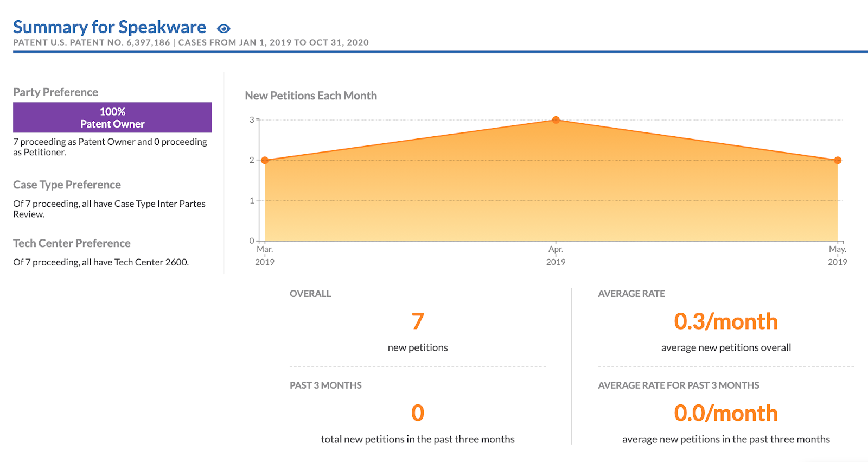This screenshot has height=462, width=868.
Task: Click the 'Mar. 2019' axis label
Action: point(265,255)
